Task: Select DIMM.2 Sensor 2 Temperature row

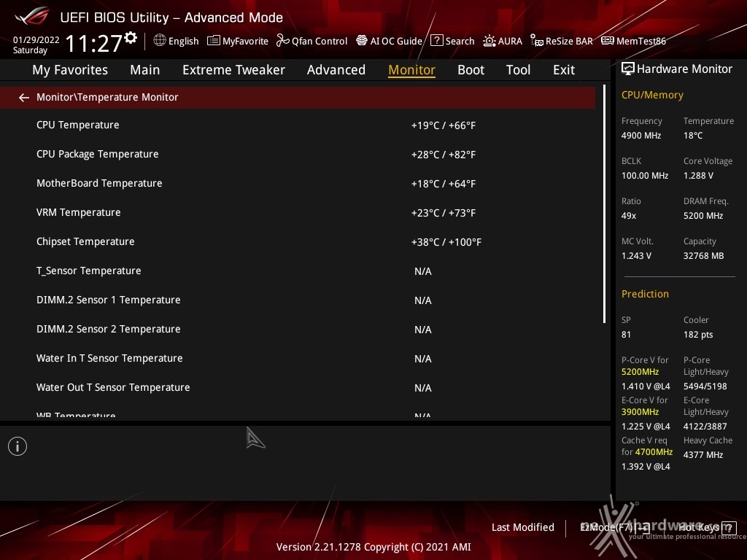Action: click(298, 329)
